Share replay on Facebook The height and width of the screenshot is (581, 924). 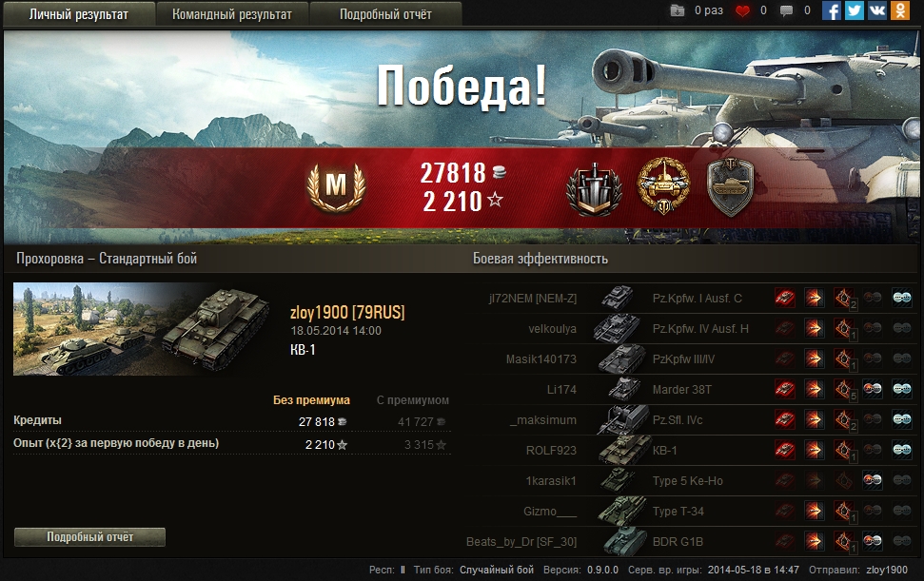click(x=831, y=10)
